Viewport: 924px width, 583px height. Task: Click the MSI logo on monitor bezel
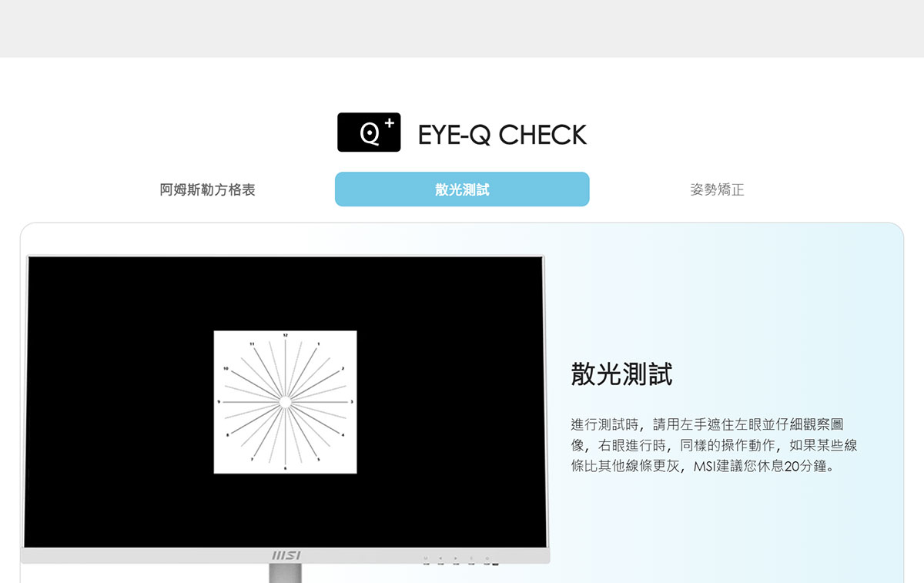click(x=286, y=556)
